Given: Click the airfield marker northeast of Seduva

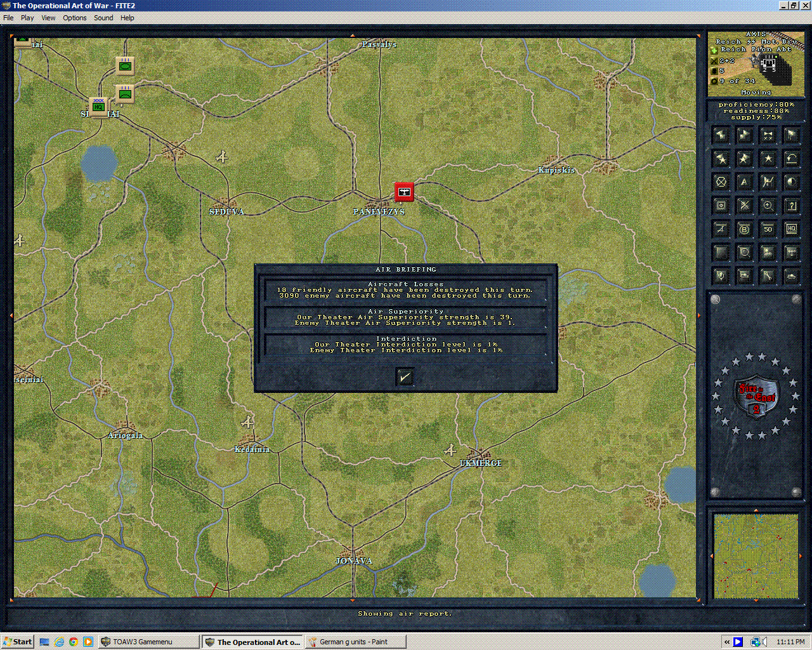Looking at the screenshot, I should pyautogui.click(x=221, y=156).
